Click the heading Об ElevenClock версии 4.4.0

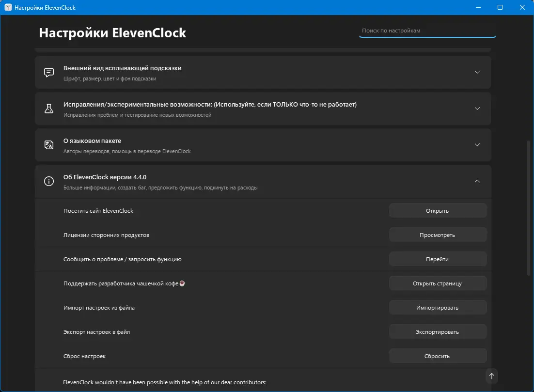click(x=105, y=177)
